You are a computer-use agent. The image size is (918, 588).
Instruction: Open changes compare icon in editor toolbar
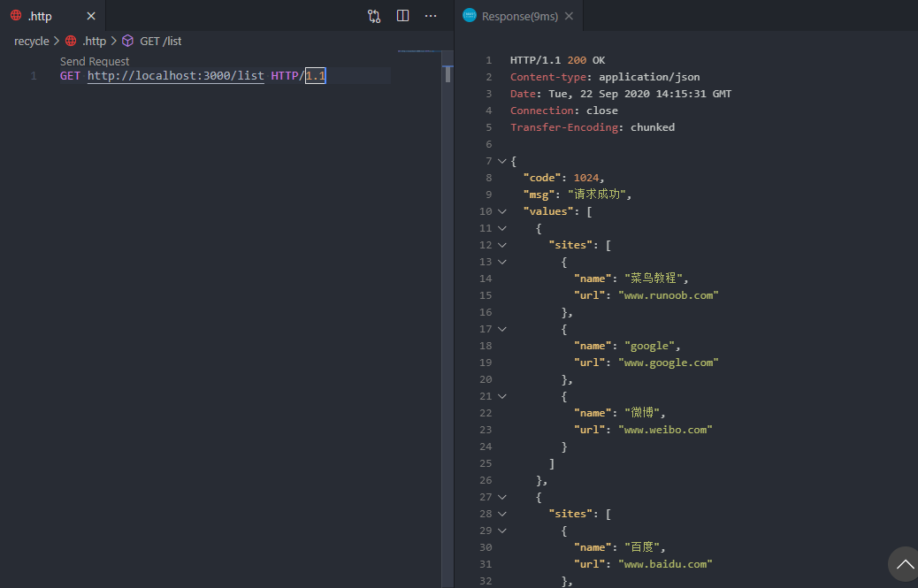click(374, 16)
